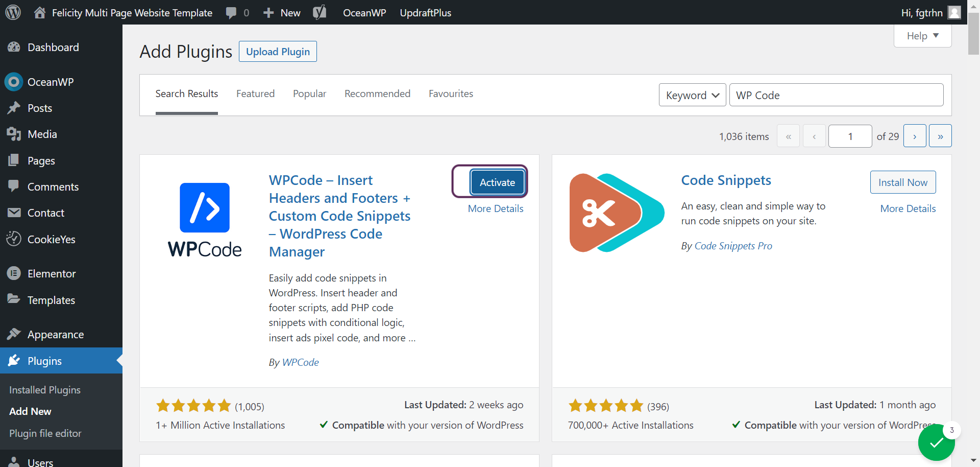
Task: Click the vertical page scrollbar
Action: (974, 34)
